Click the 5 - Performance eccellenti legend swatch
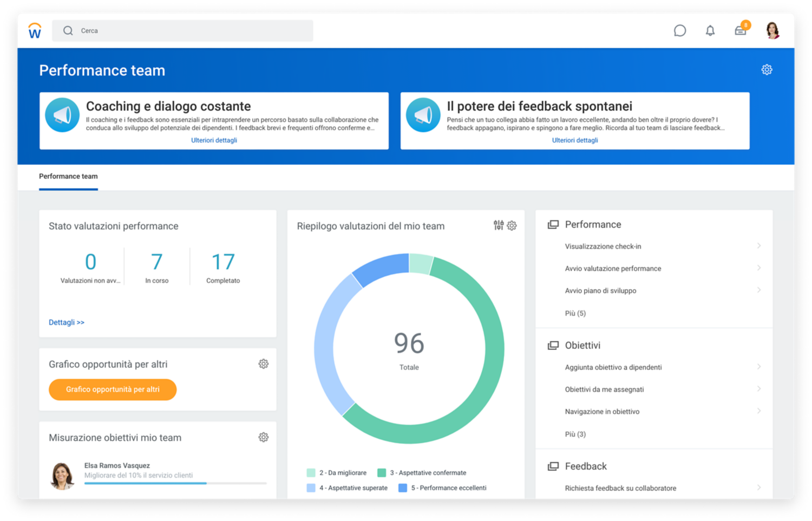812x521 pixels. click(x=403, y=488)
